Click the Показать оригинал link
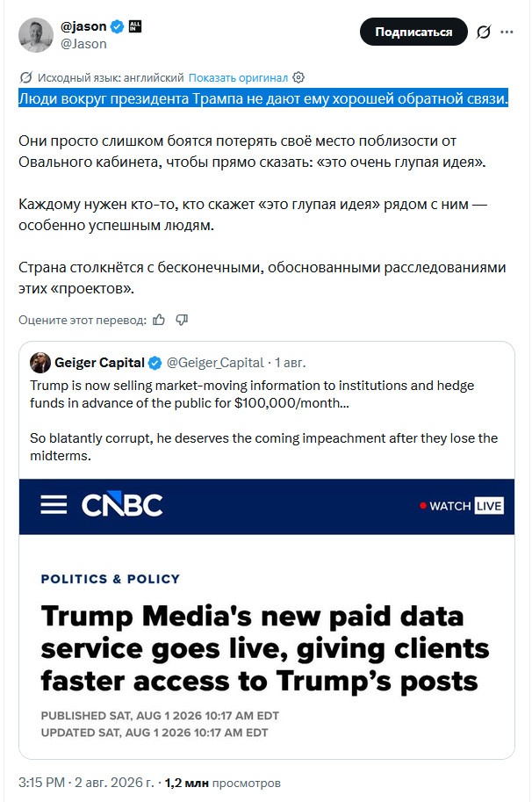 click(x=238, y=78)
